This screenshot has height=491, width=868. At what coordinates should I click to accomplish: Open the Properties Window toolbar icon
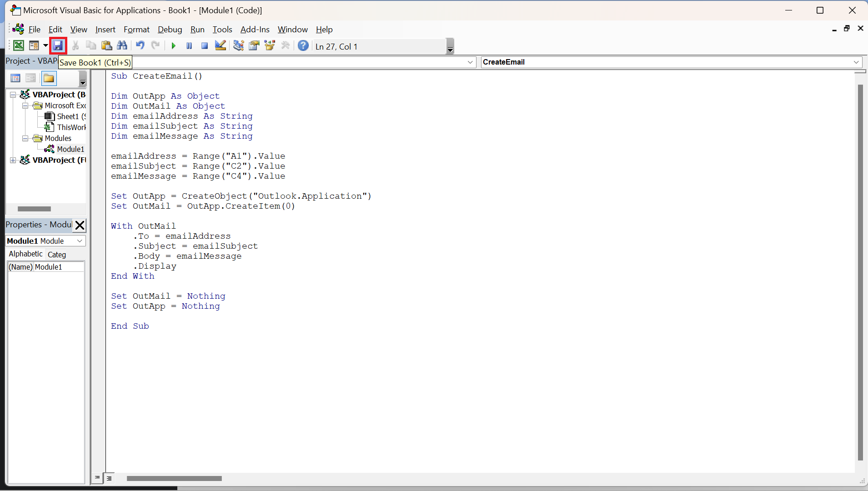254,45
